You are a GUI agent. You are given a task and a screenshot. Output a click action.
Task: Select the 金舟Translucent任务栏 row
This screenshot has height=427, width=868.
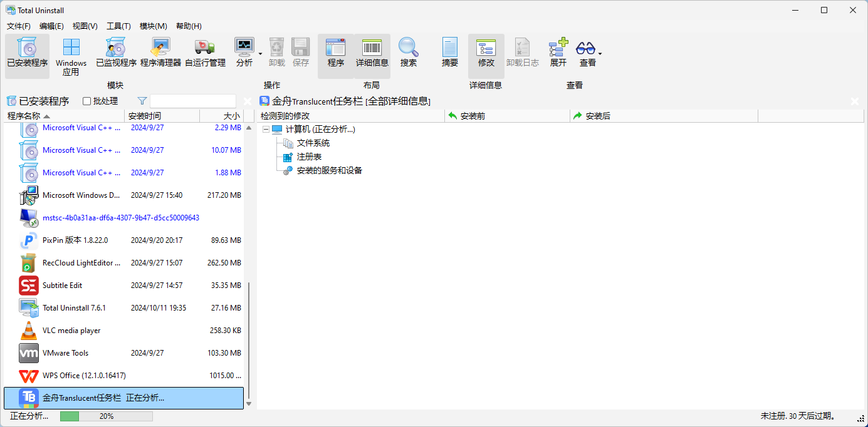pos(123,398)
